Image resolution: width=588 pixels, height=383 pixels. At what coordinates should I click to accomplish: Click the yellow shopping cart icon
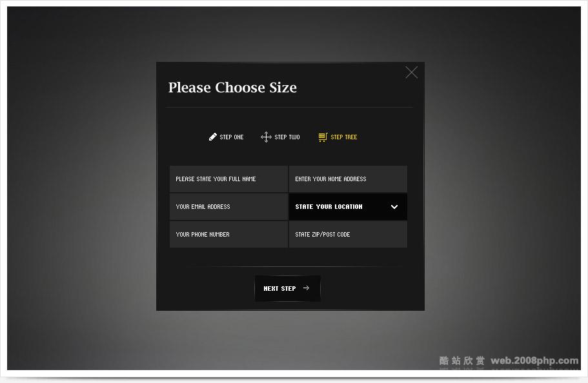(x=323, y=137)
